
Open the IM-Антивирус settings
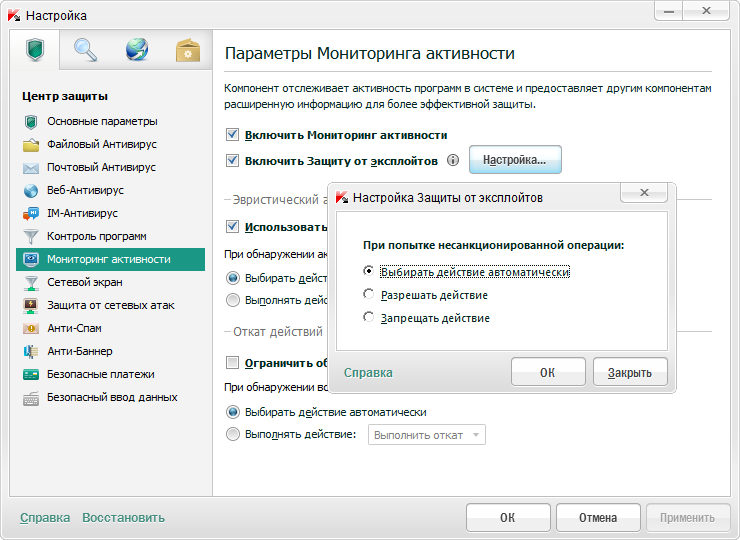pyautogui.click(x=82, y=213)
